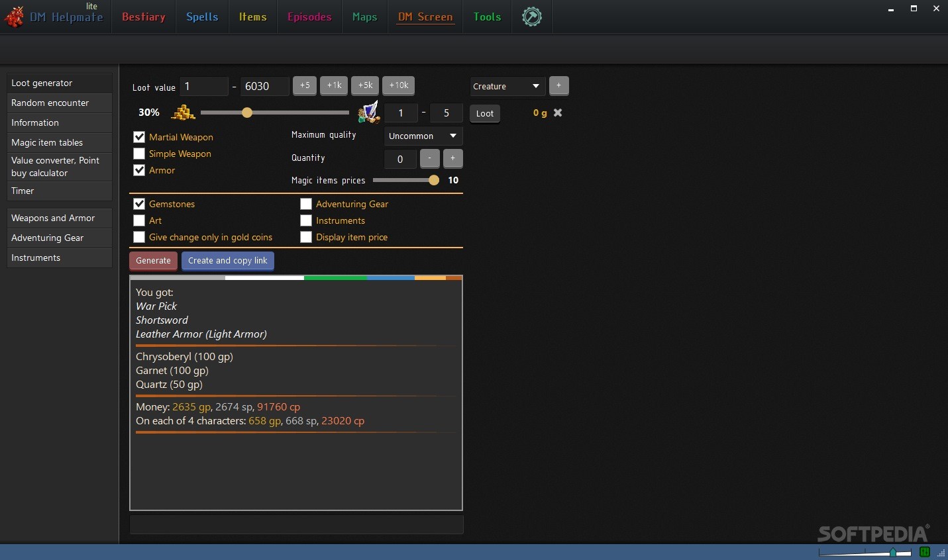
Task: Click Leather Armor (Light Armor) result
Action: click(x=201, y=334)
